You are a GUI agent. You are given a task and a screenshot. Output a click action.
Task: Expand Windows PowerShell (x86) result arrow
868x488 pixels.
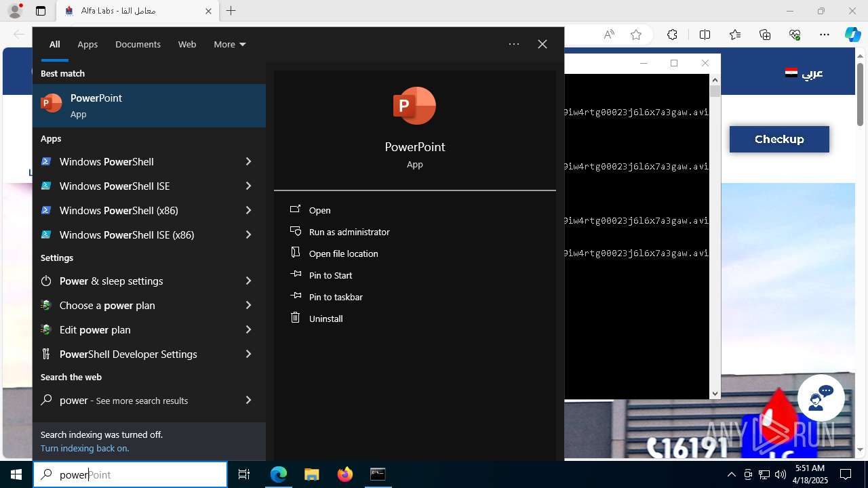tap(248, 210)
